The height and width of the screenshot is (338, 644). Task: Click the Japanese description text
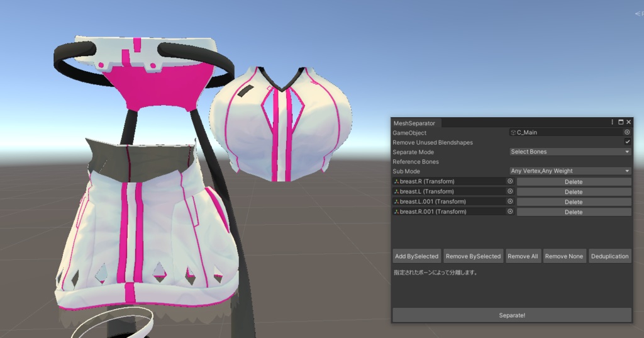point(435,272)
